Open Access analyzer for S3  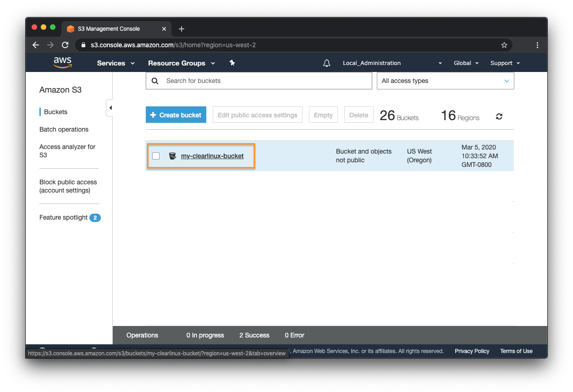(67, 151)
